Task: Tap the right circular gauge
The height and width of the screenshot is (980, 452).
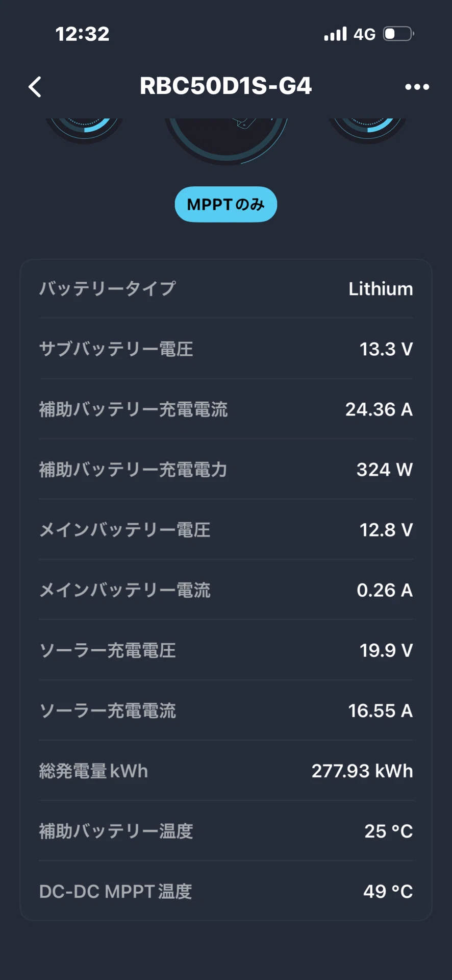Action: (368, 131)
